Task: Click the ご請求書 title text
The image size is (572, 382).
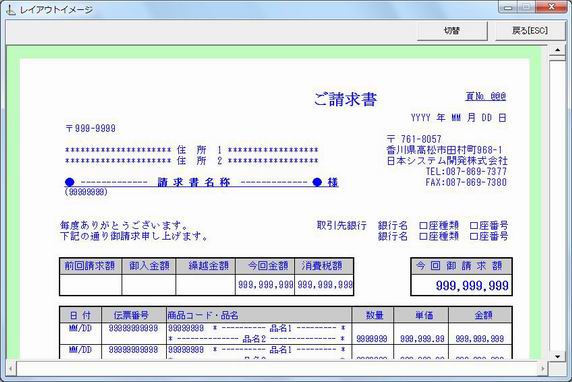Action: click(345, 99)
